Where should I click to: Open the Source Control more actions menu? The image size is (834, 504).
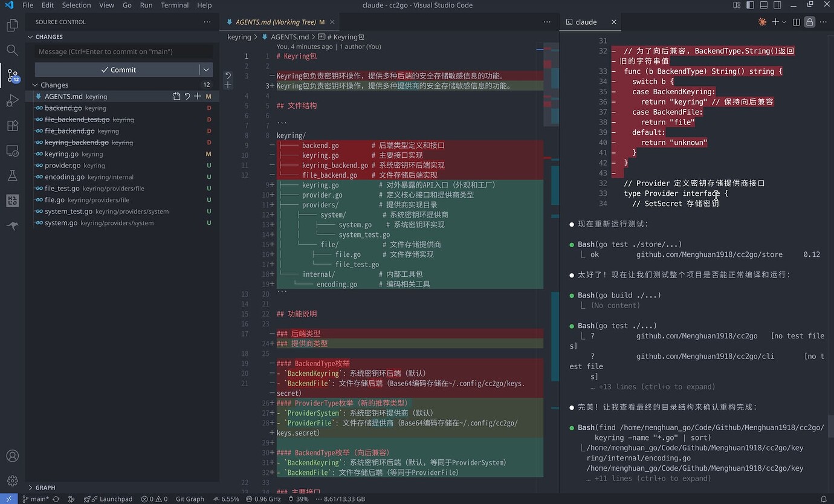(x=207, y=22)
